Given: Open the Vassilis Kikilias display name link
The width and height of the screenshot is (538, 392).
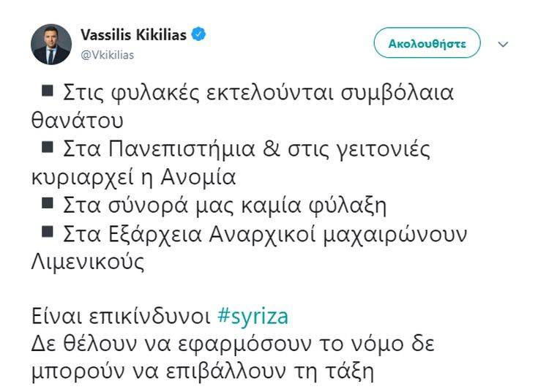Looking at the screenshot, I should point(133,34).
